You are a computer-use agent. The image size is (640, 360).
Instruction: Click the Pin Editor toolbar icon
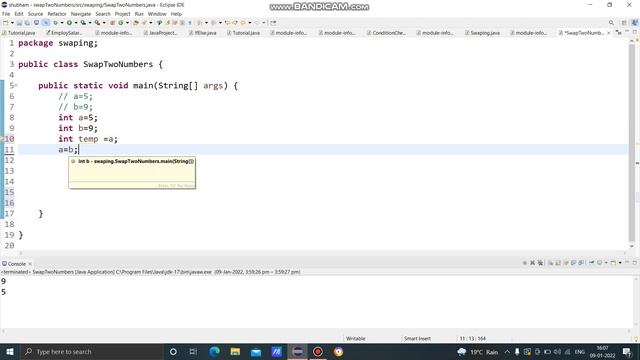pyautogui.click(x=273, y=23)
